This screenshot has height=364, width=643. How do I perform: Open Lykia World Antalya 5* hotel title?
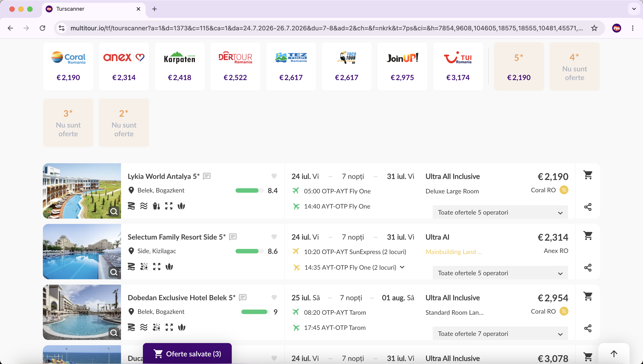coord(164,176)
